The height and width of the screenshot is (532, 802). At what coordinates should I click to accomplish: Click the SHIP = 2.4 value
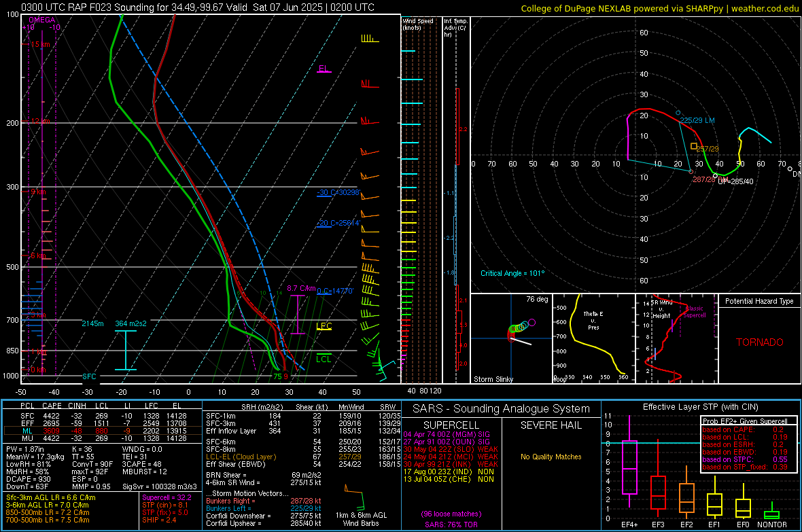click(x=160, y=520)
